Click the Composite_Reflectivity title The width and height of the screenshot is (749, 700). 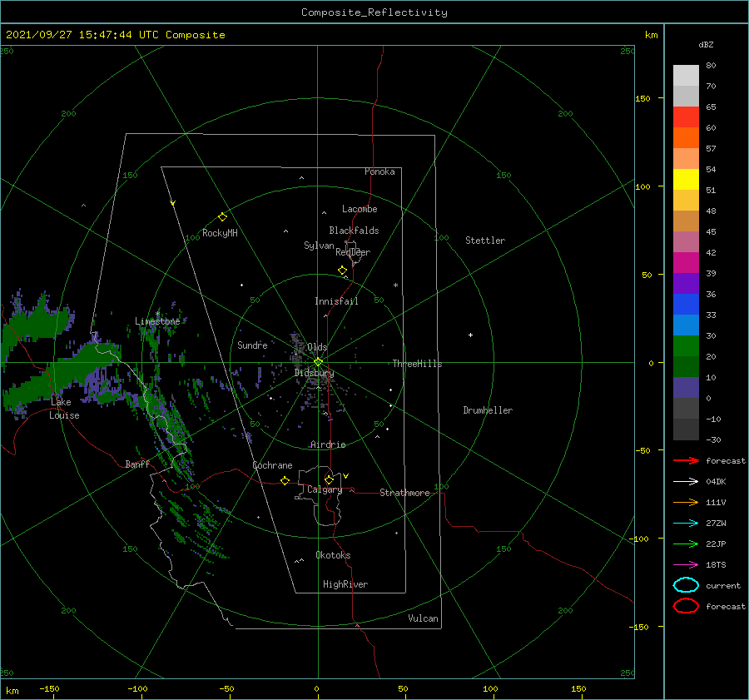(374, 12)
